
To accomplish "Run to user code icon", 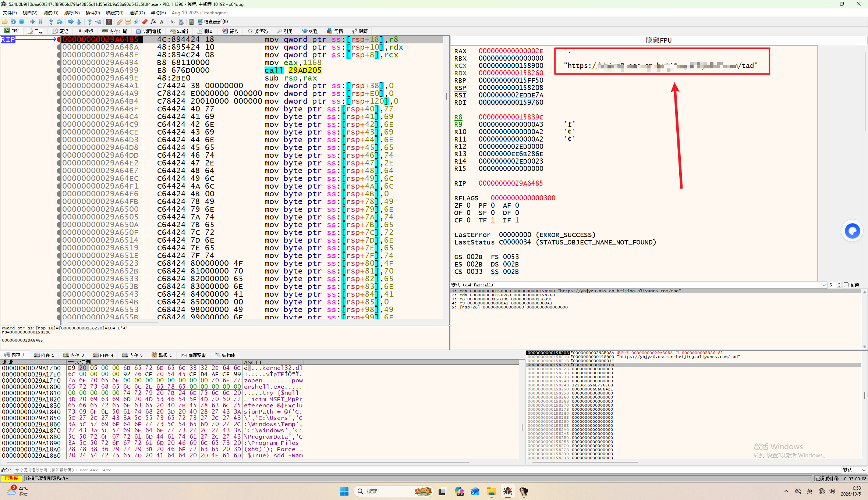I will tap(98, 22).
